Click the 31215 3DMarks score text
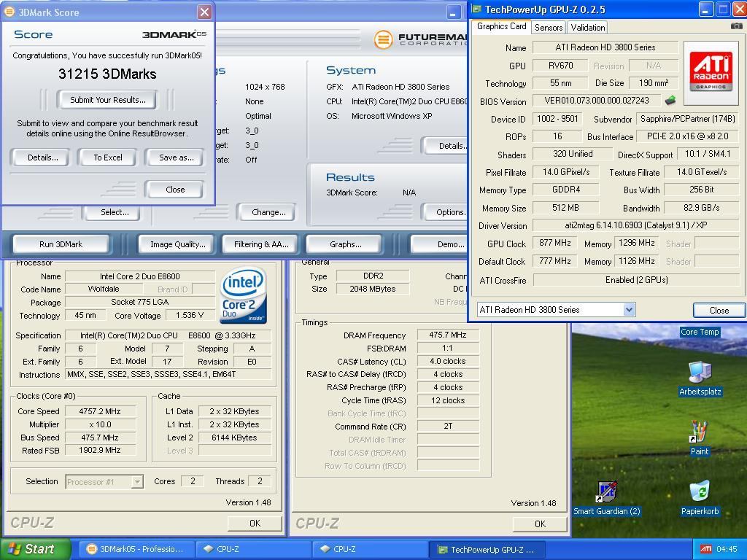 [107, 74]
